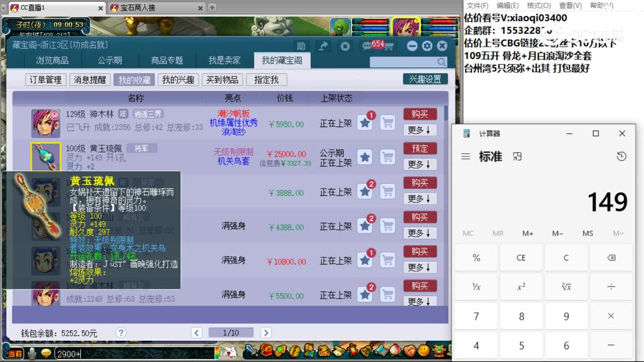
Task: Click the share arrow icon at window top
Action: tap(324, 45)
